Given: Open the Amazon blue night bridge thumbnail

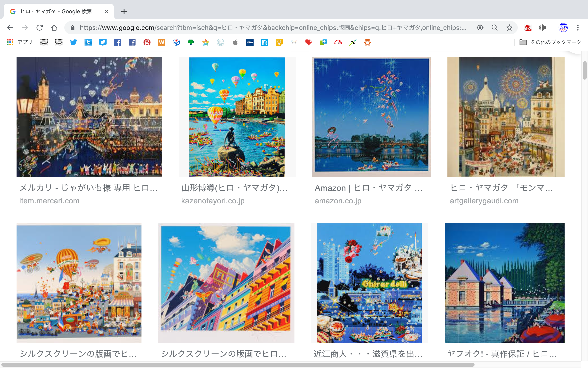Looking at the screenshot, I should coord(371,117).
